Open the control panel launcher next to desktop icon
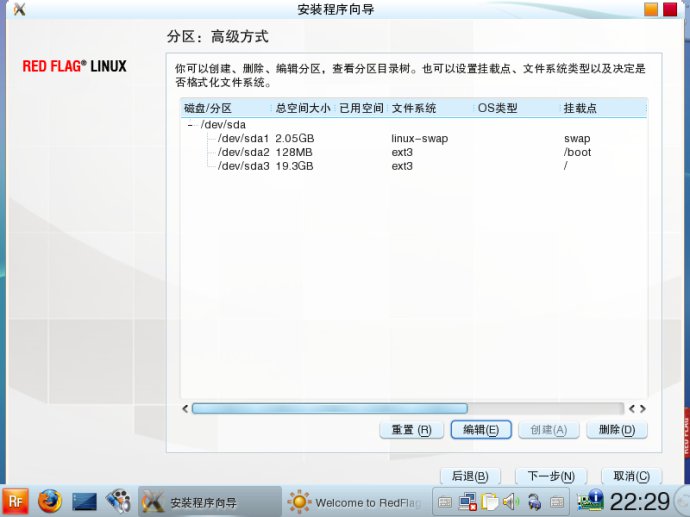690x517 pixels. (x=117, y=500)
